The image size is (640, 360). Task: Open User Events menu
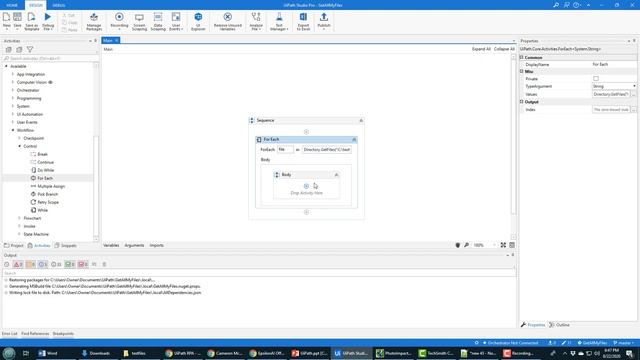[176, 21]
